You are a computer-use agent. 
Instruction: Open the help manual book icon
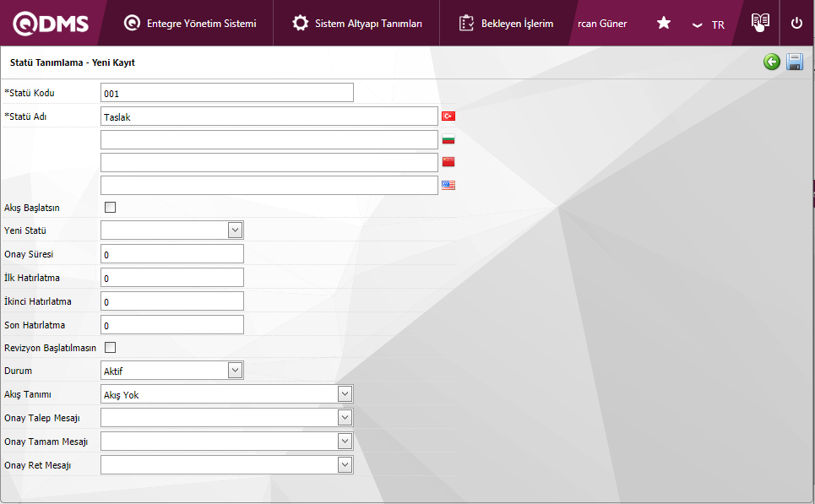pos(760,21)
